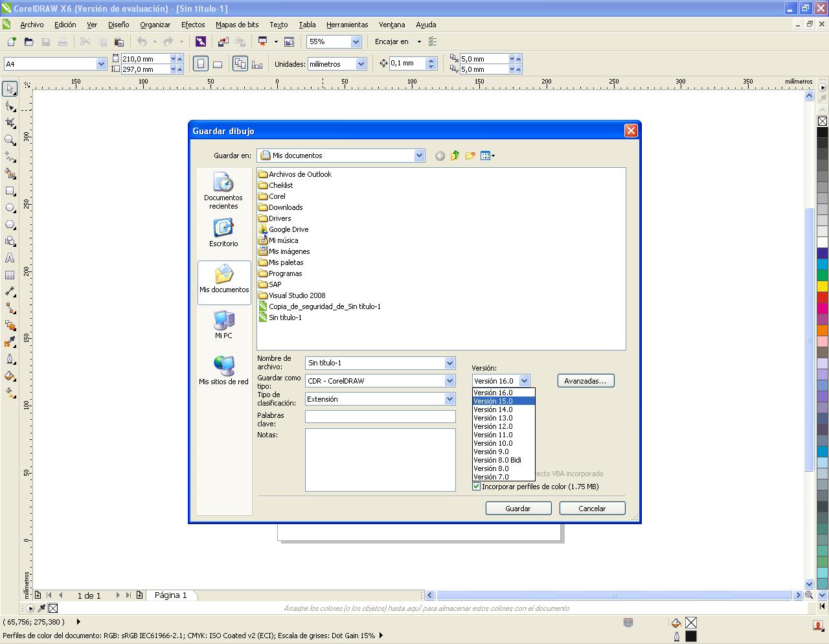Open the view menu icon in dialog

[x=487, y=155]
